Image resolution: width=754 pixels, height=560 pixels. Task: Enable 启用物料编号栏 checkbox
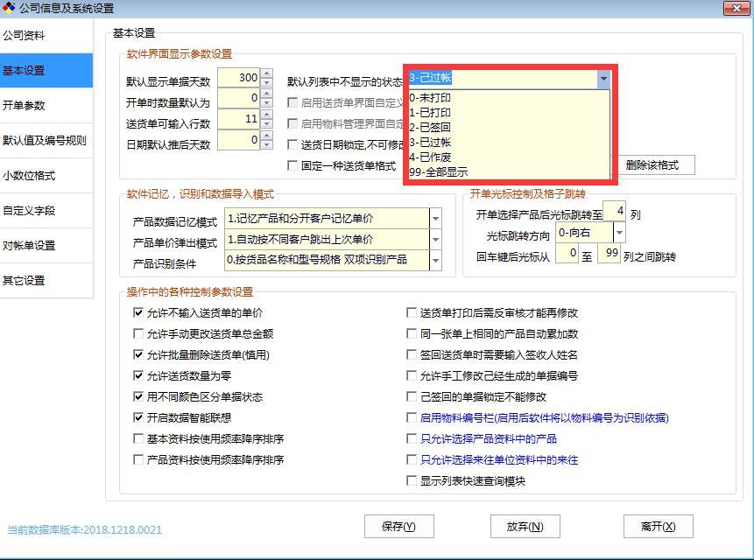click(411, 417)
